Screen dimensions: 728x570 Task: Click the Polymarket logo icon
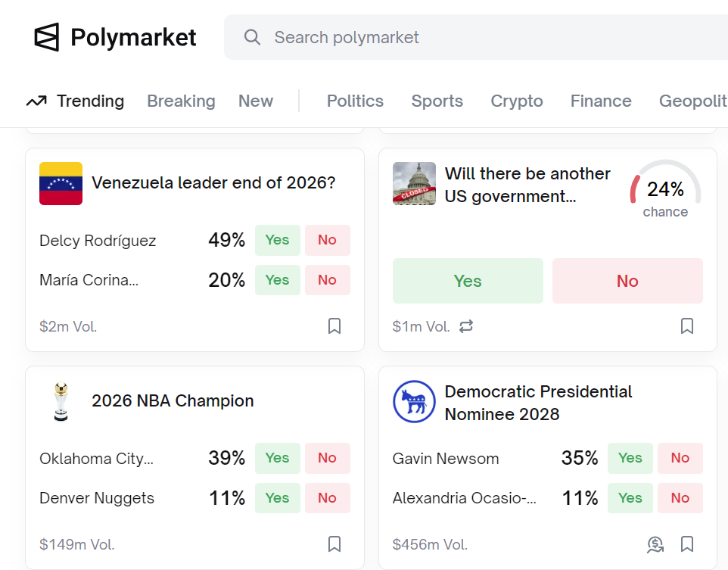coord(46,37)
